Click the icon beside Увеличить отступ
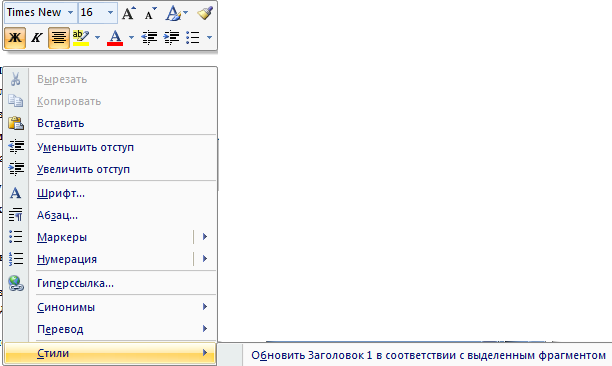Screen dimensions: 612x366 click(x=16, y=169)
